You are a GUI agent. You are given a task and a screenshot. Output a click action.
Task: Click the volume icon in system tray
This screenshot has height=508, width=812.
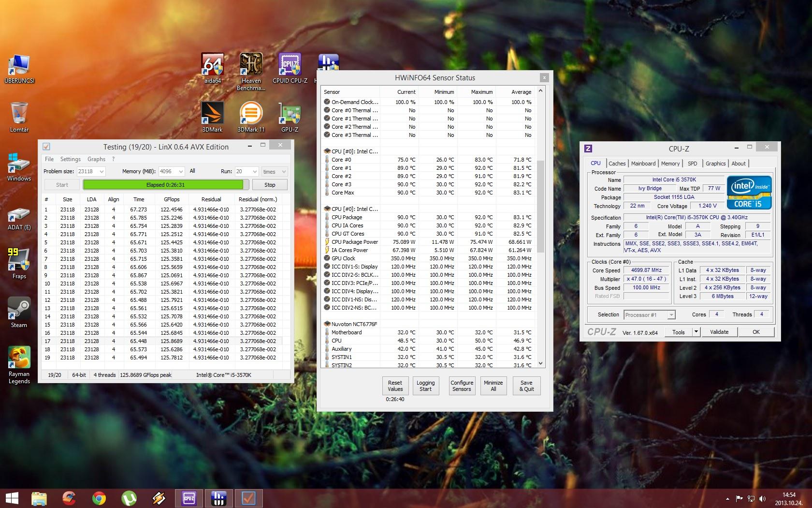[x=763, y=498]
